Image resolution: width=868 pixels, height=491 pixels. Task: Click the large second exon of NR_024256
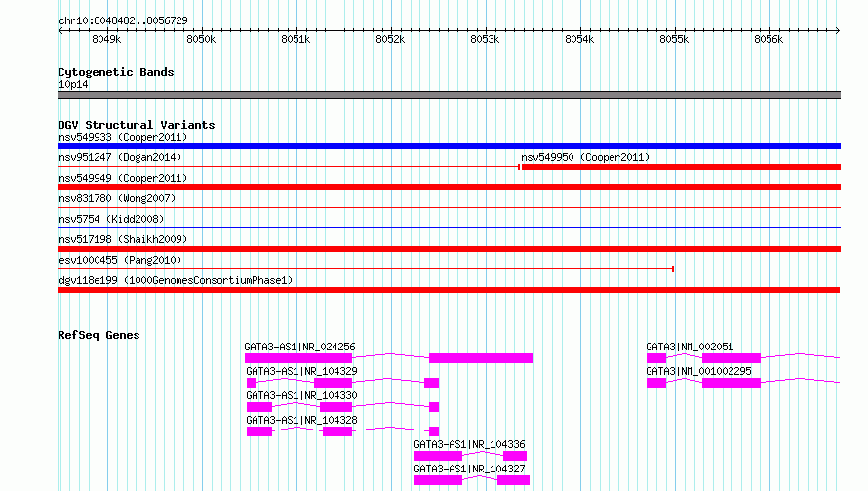point(481,358)
